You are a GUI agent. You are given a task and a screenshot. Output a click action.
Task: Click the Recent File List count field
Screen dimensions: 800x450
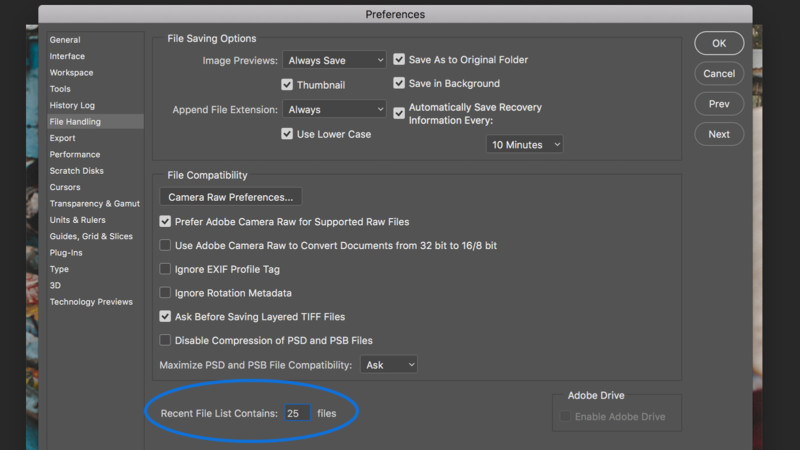[x=297, y=413]
